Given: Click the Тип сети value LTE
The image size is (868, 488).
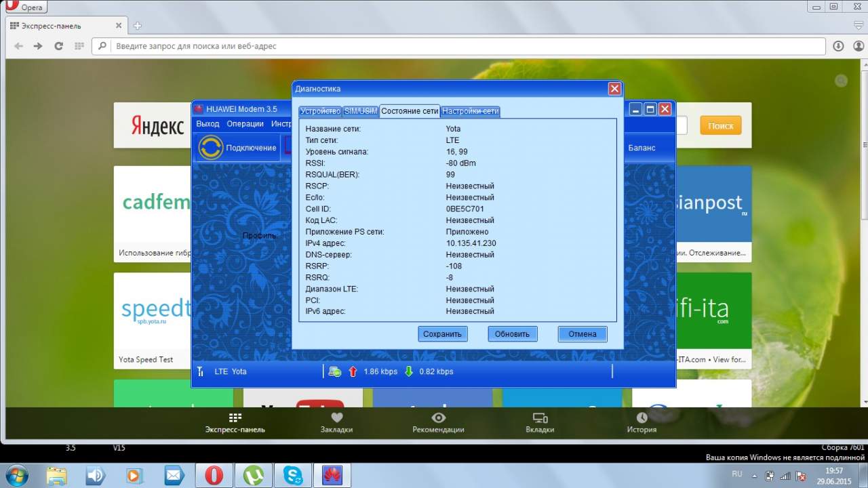Looking at the screenshot, I should [x=452, y=140].
